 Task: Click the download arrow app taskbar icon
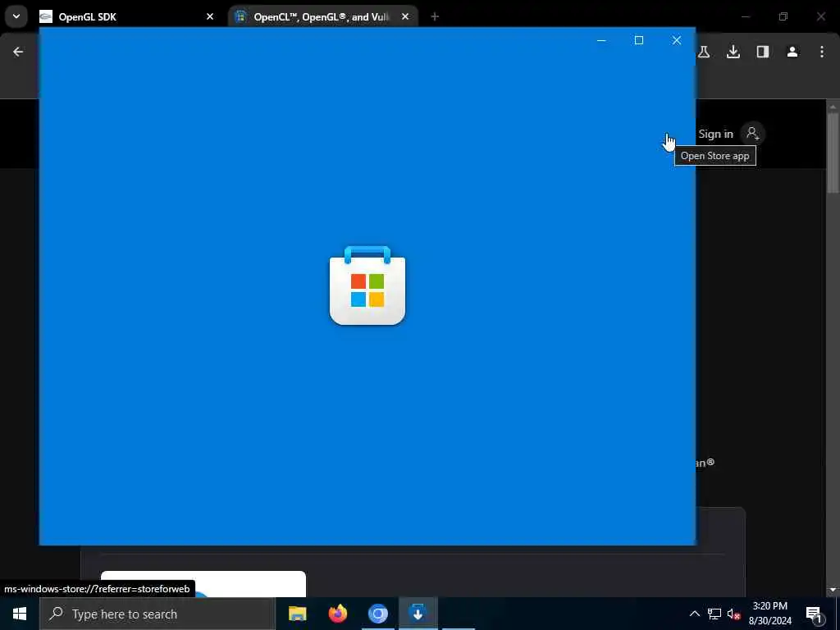coord(418,614)
